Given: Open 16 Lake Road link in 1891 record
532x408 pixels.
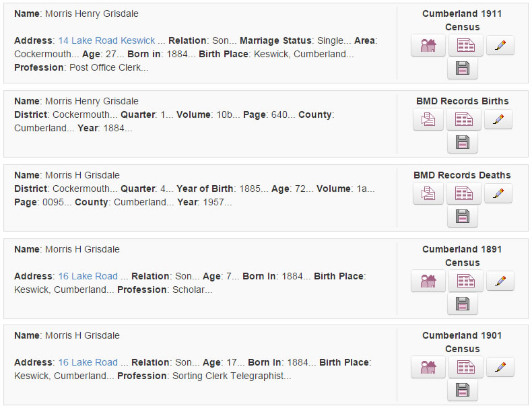Looking at the screenshot, I should [x=88, y=277].
